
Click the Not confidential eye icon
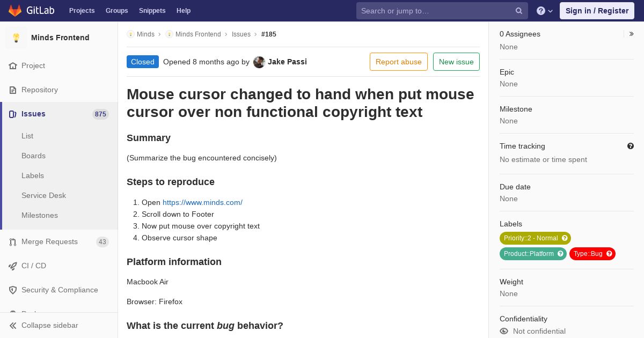pyautogui.click(x=504, y=331)
